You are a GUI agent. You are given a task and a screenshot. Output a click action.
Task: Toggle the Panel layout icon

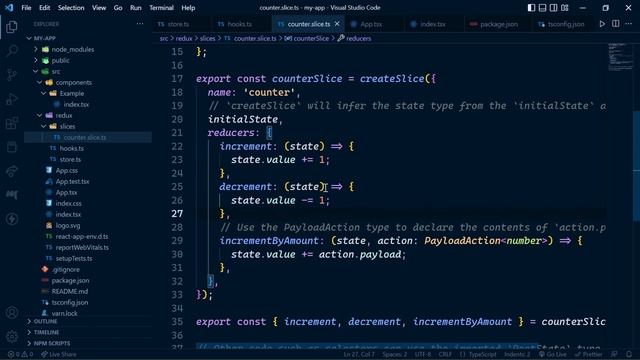click(x=542, y=8)
